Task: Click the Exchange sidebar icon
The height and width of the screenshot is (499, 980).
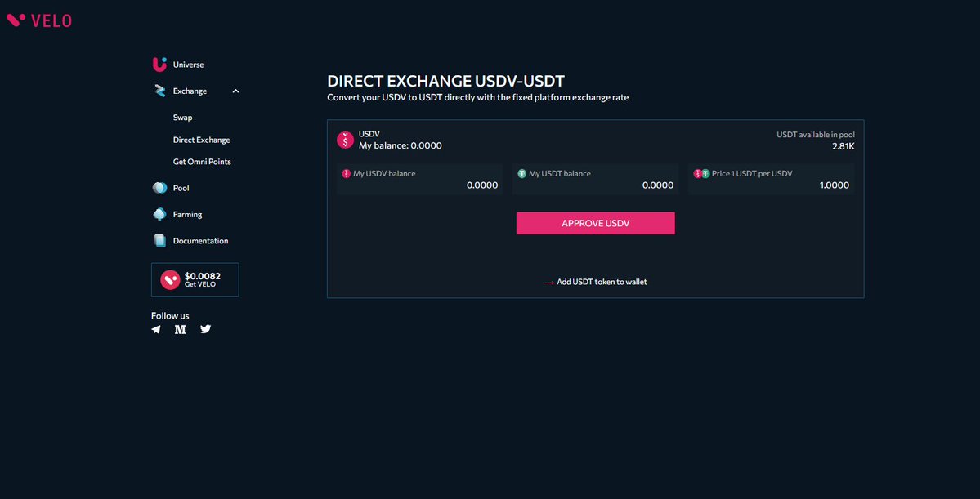Action: 160,91
